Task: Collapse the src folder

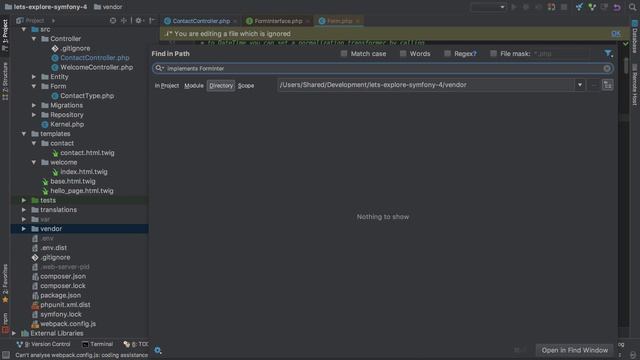Action: (24, 29)
